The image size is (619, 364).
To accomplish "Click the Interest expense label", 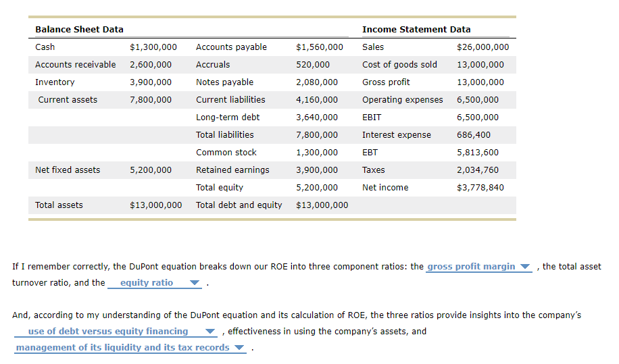I will click(x=396, y=135).
